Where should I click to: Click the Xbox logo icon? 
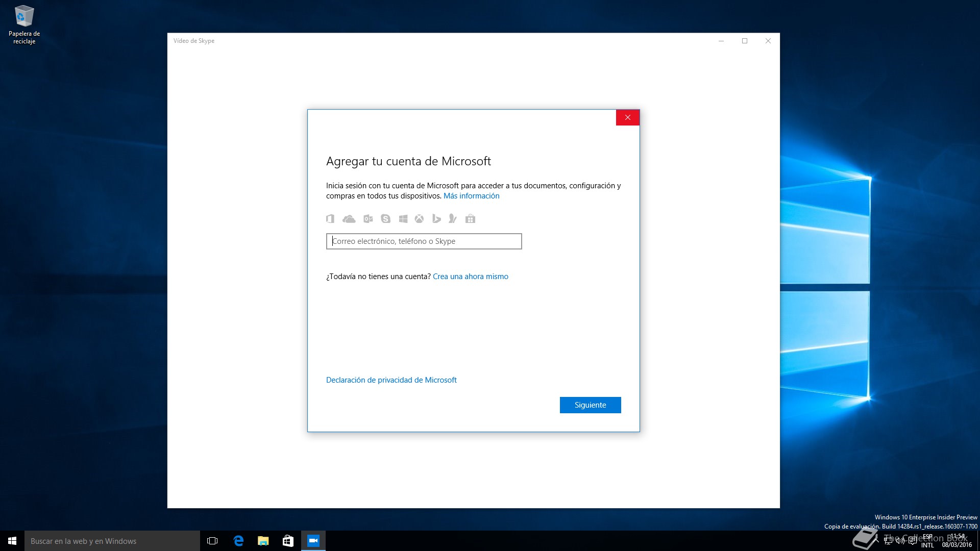click(x=419, y=219)
